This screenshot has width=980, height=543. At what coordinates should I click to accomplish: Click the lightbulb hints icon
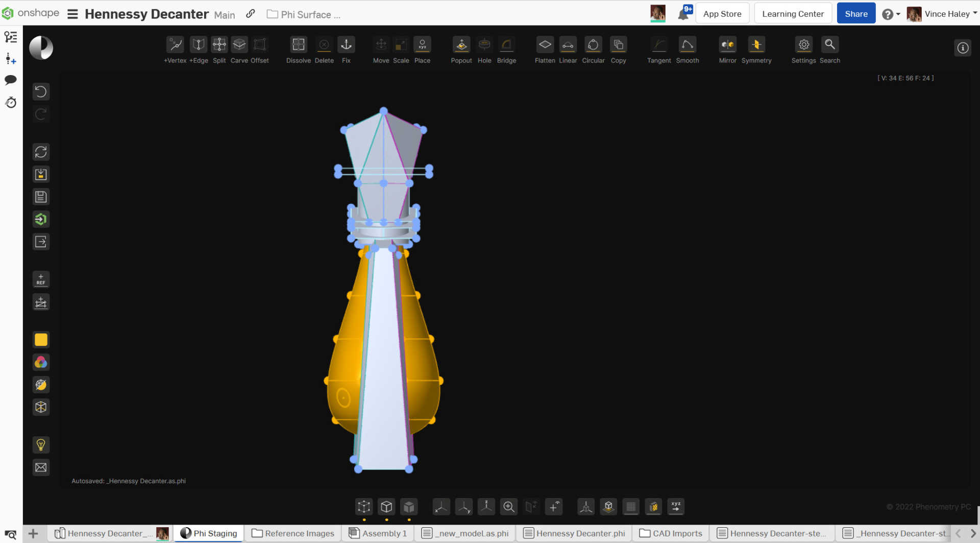[41, 445]
